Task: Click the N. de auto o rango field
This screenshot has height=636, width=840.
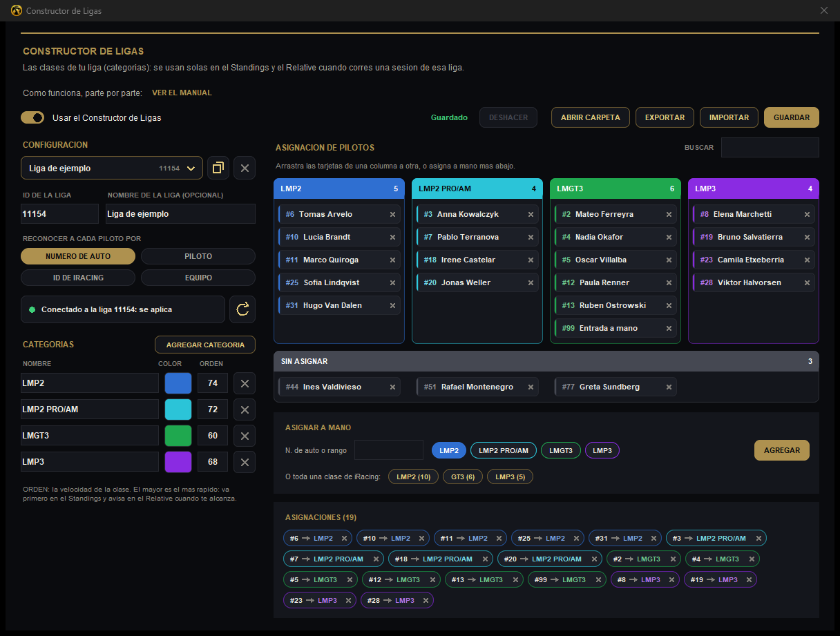Action: click(x=389, y=450)
